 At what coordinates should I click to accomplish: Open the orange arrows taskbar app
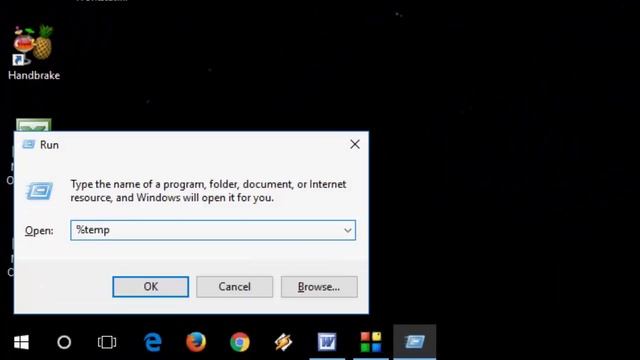pyautogui.click(x=283, y=342)
